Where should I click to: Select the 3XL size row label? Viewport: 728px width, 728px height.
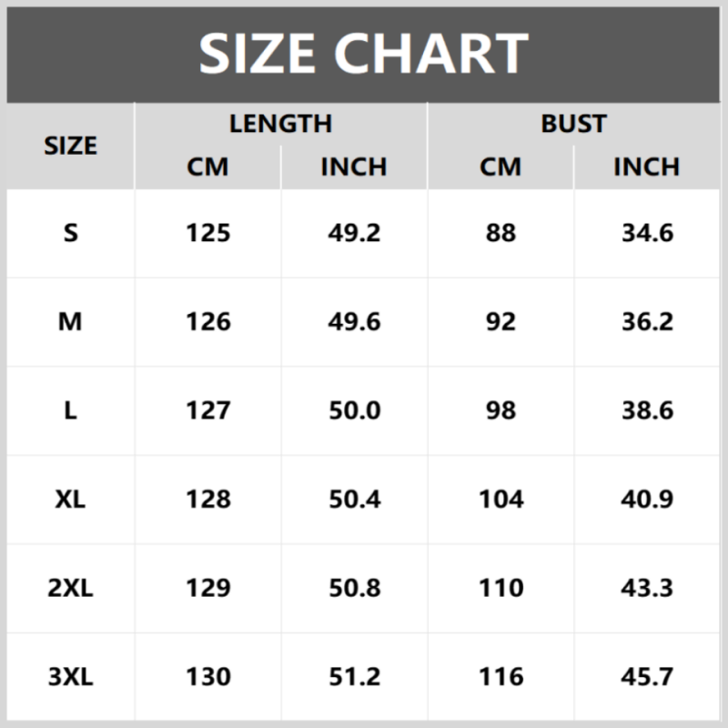(70, 677)
